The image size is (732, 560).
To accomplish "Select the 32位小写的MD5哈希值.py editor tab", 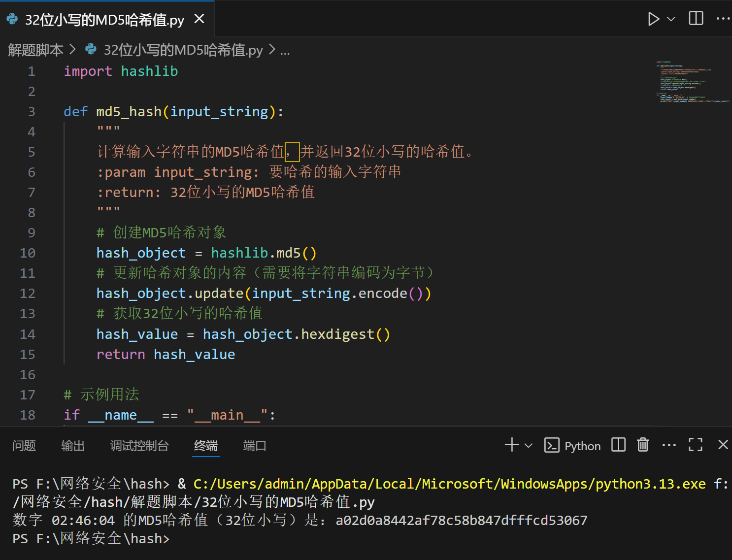I will pos(104,20).
